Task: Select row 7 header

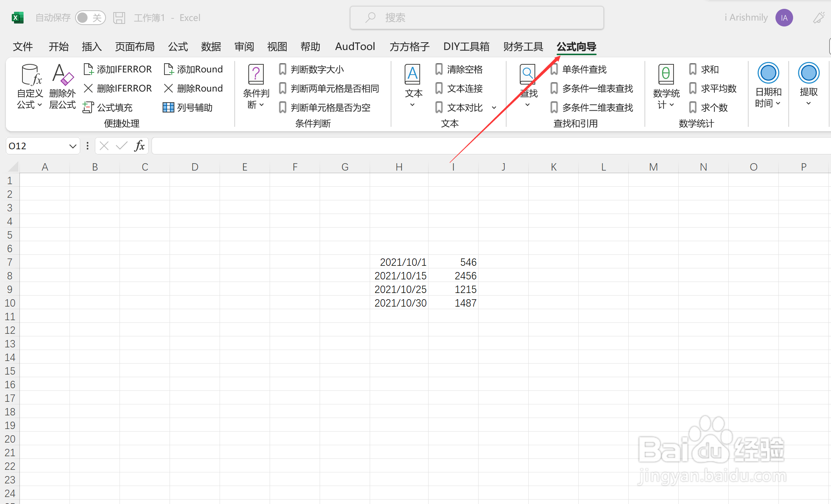Action: pos(10,262)
